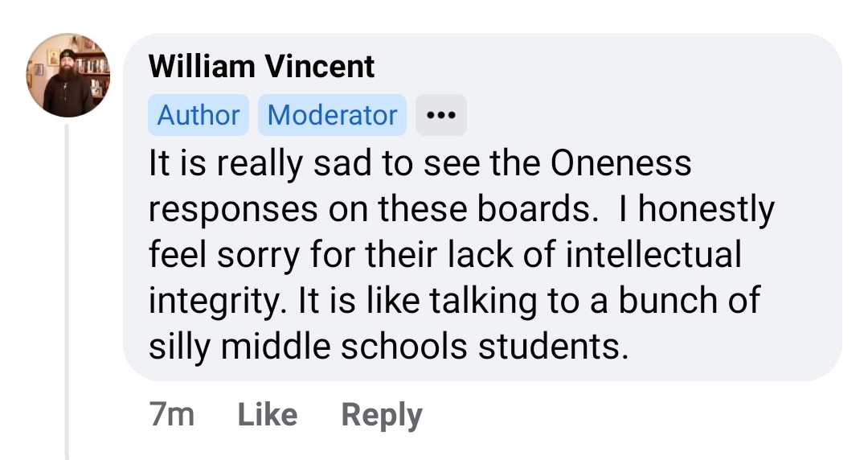Image resolution: width=868 pixels, height=460 pixels.
Task: Open the three-dot comment options menu
Action: coord(440,116)
